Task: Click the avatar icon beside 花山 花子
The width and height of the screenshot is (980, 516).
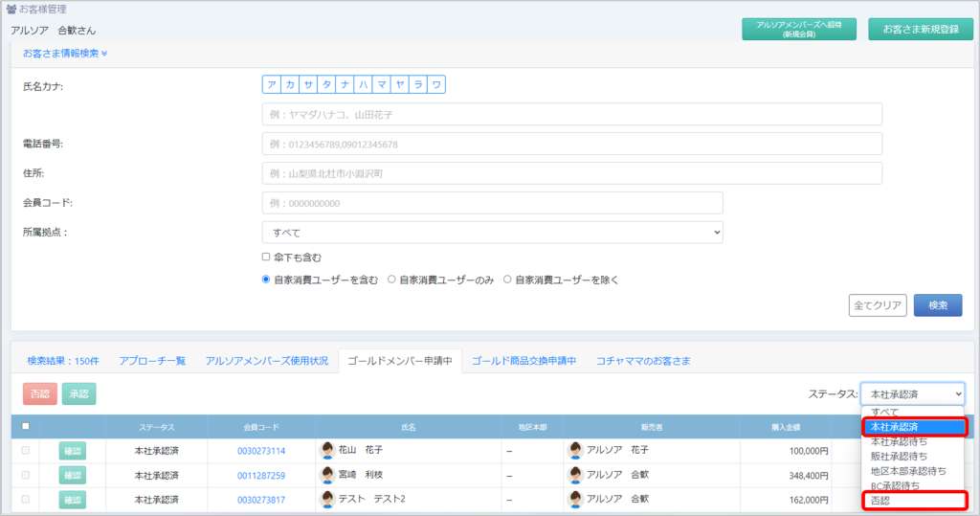Action: tap(327, 450)
